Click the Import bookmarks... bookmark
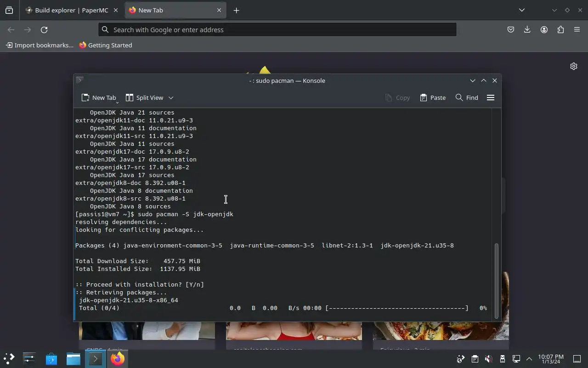 coord(40,45)
